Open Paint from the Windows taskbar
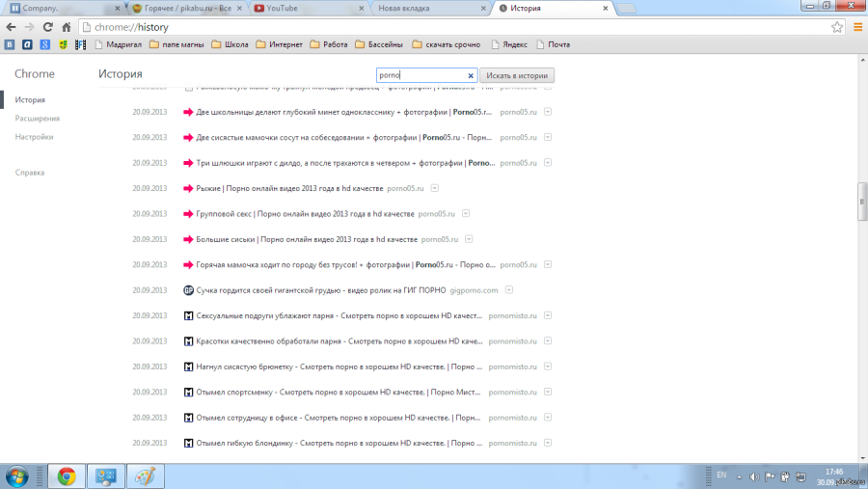 [x=146, y=475]
